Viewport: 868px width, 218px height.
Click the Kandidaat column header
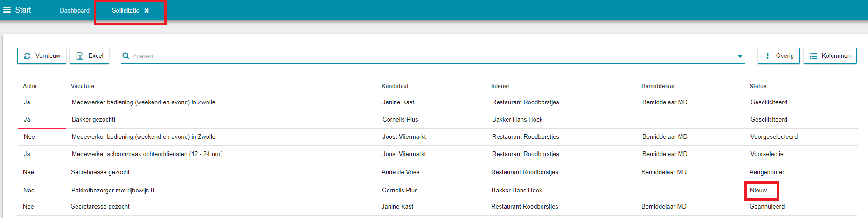pyautogui.click(x=395, y=86)
